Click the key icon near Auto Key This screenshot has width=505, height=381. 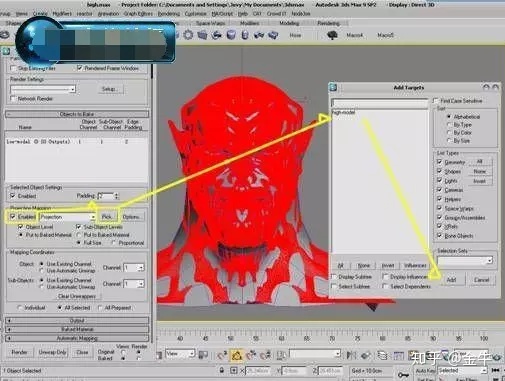404,374
